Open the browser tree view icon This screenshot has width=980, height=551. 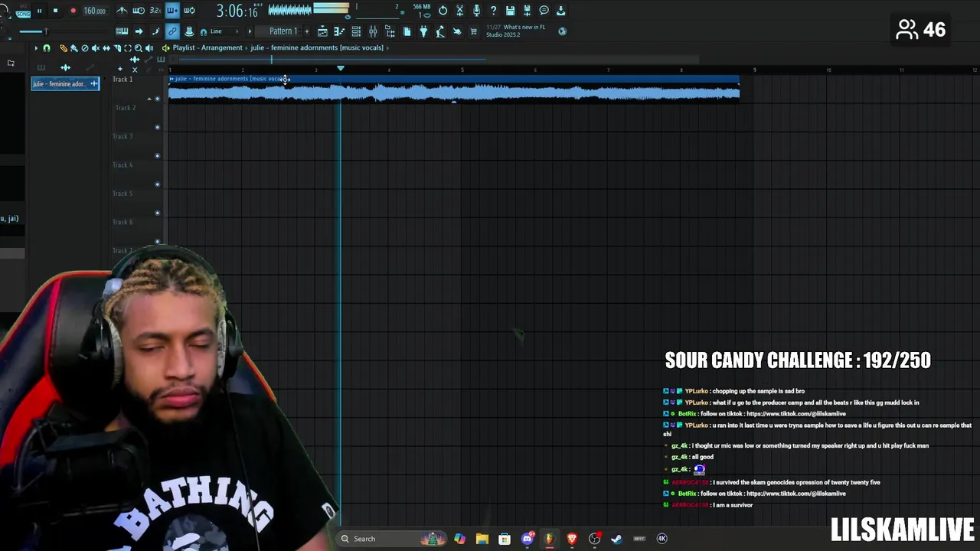[x=390, y=31]
